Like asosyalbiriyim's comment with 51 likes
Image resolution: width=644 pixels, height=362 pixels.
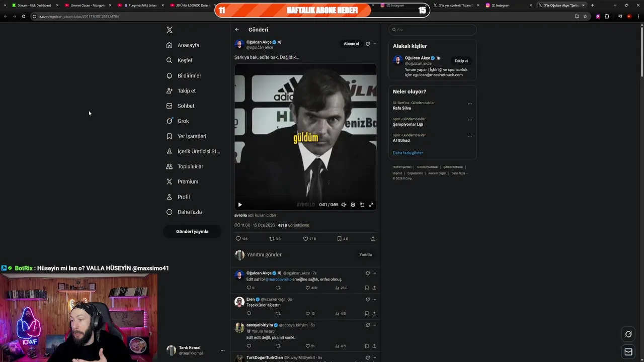pos(310,346)
